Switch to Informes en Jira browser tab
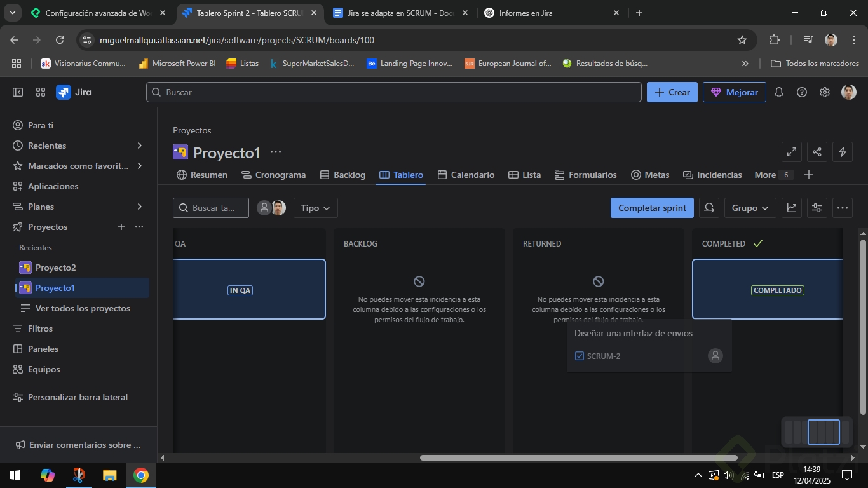This screenshot has height=488, width=868. coord(550,13)
